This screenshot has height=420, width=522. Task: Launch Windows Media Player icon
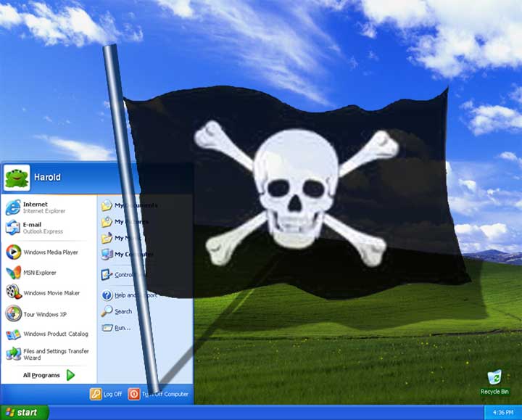13,252
